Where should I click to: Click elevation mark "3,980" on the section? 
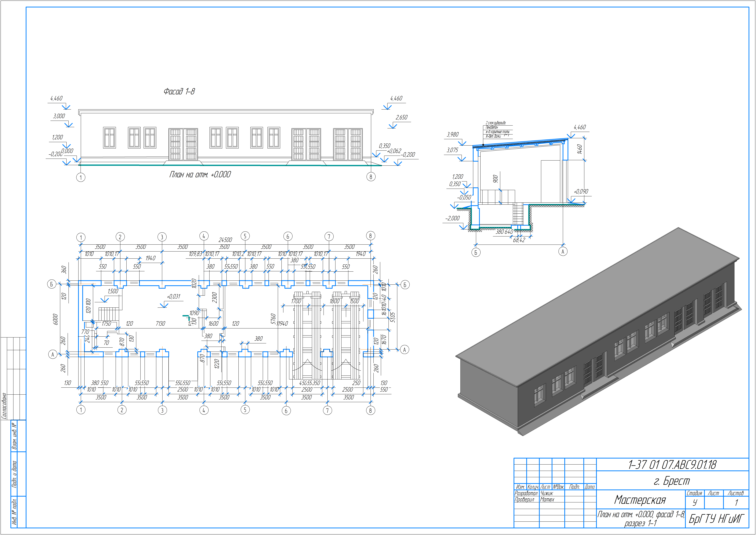coord(453,134)
